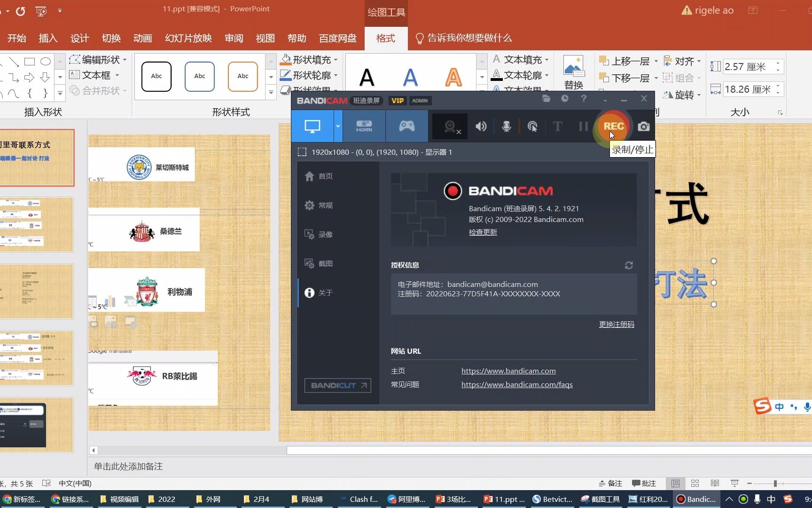The image size is (812, 508).
Task: Select the first slide thumbnail
Action: point(37,158)
